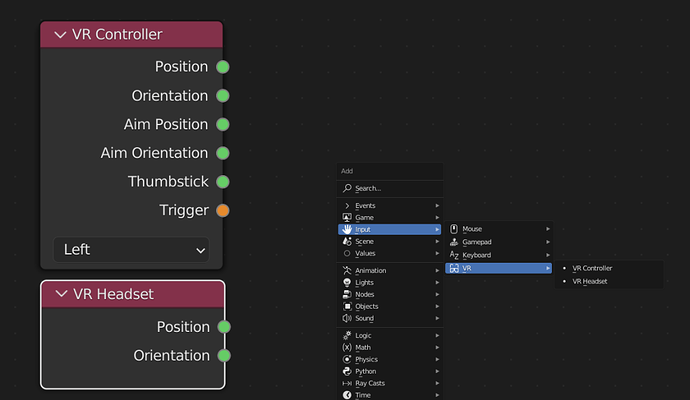Open the Python submenu
Screen dimensions: 690x400
390,371
